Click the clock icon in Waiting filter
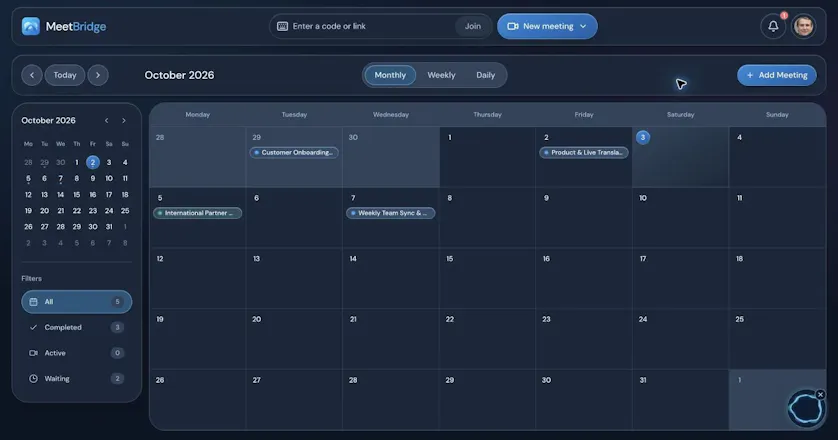This screenshot has width=838, height=440. [x=33, y=379]
